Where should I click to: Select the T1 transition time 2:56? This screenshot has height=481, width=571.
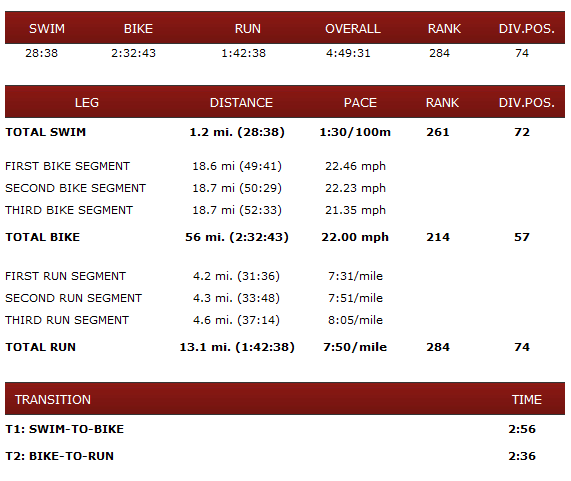coord(522,429)
